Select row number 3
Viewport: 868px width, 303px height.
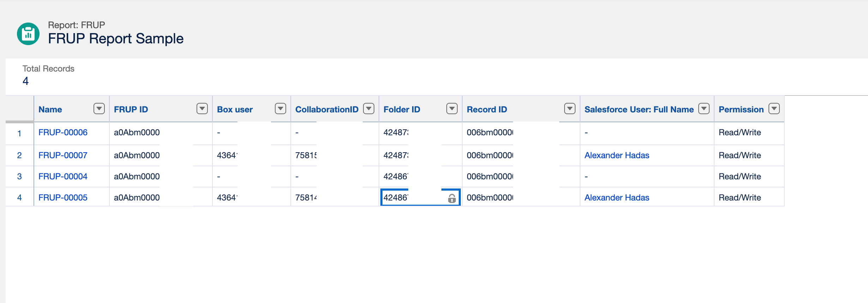point(19,177)
